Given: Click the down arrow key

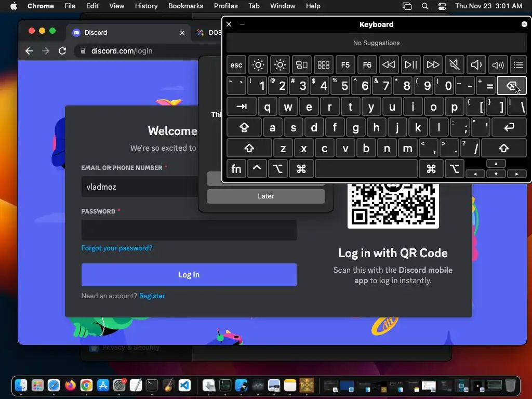Looking at the screenshot, I should click(496, 174).
